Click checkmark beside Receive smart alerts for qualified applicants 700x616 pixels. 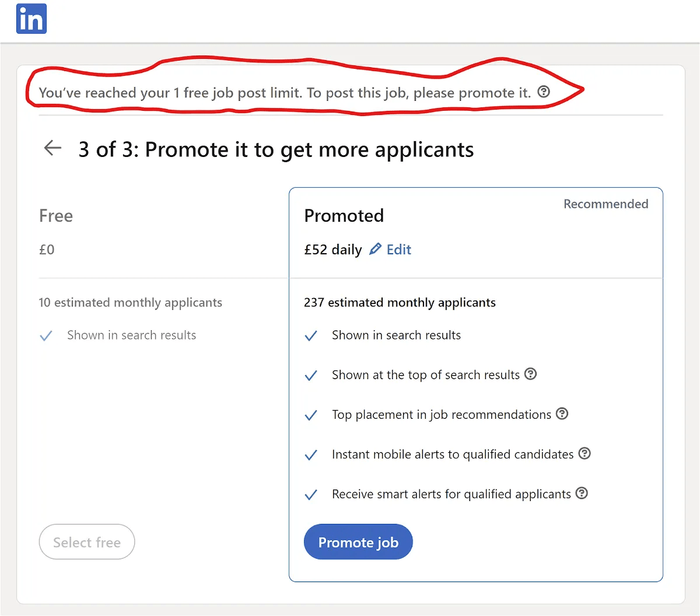(311, 494)
